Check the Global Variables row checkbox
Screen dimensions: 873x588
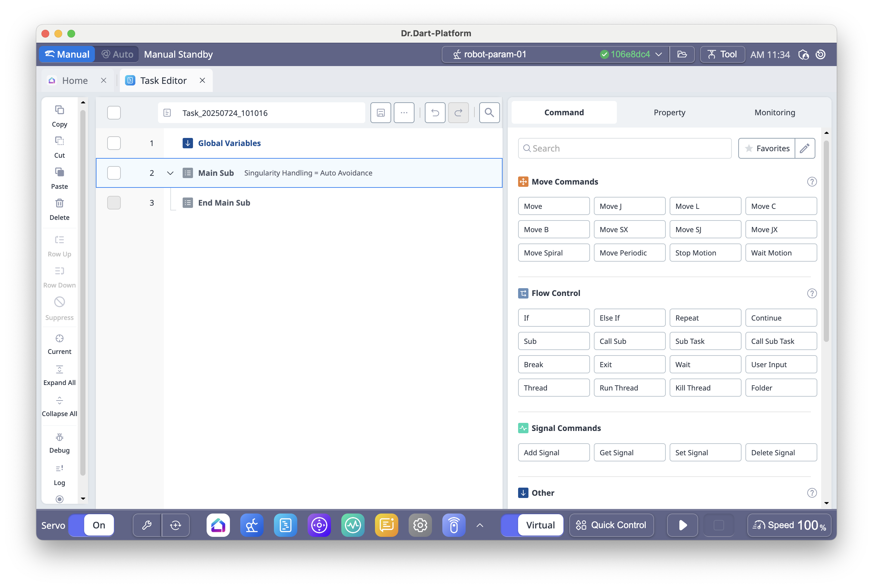[x=114, y=143]
